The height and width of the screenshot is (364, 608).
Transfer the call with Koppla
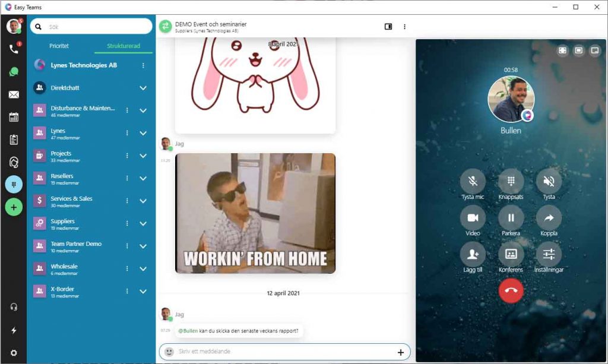tap(549, 218)
